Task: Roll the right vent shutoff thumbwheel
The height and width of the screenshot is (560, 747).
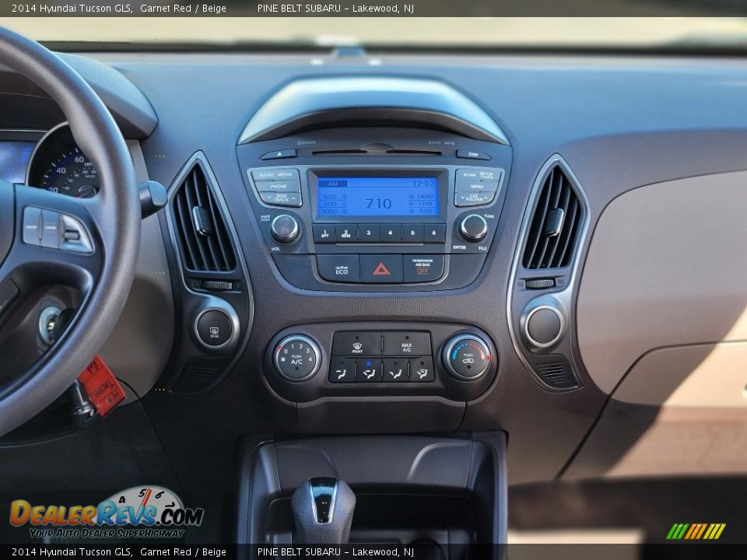Action: 540,283
